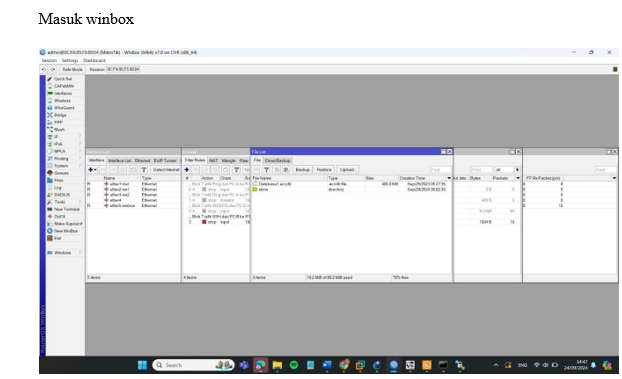Open the File List column dropdown arrow
The width and height of the screenshot is (622, 379).
[x=449, y=178]
